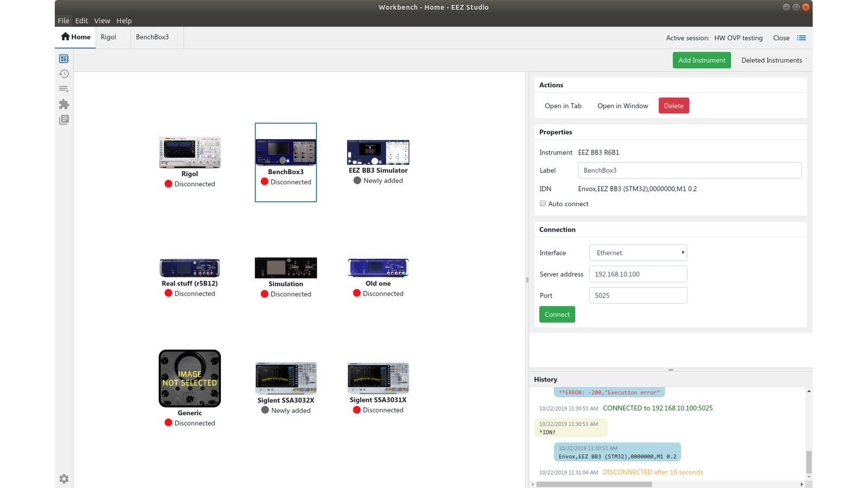Screen dimensions: 868x488
Task: Open the Interface Ethernet dropdown
Action: pos(638,253)
